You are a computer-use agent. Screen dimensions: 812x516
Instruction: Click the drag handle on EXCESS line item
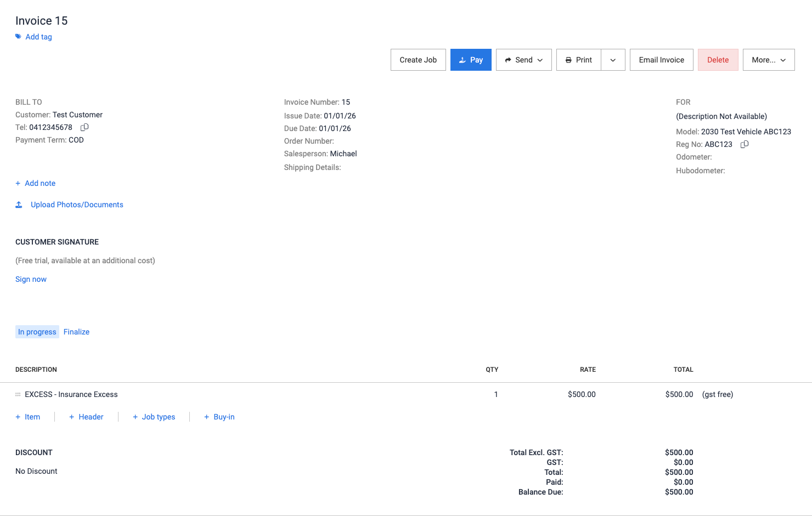(18, 394)
